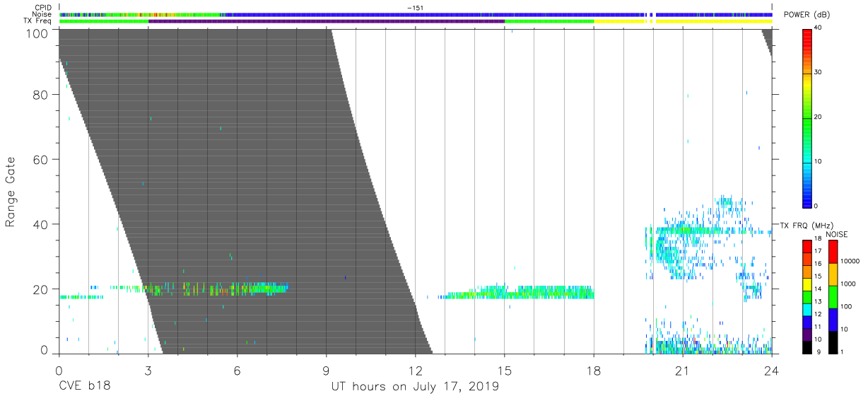
Task: Click the power color bar legend
Action: pyautogui.click(x=807, y=117)
